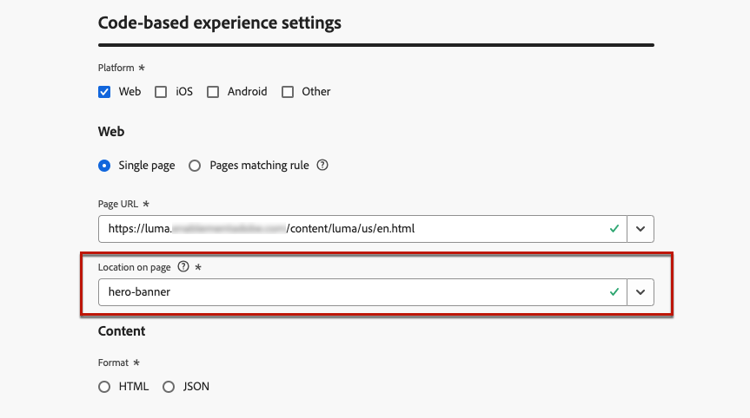The height and width of the screenshot is (418, 750).
Task: Click help icon beside Location on page
Action: click(x=183, y=267)
